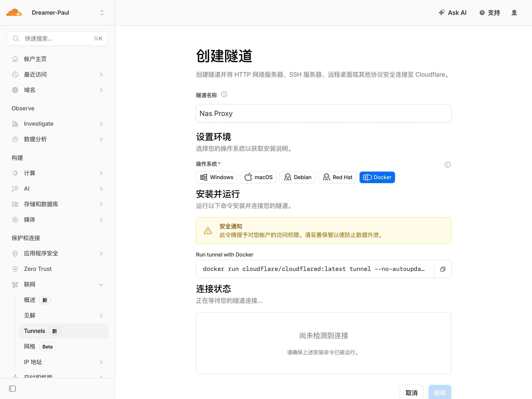Click the 继续 button
The image size is (532, 399).
click(440, 393)
